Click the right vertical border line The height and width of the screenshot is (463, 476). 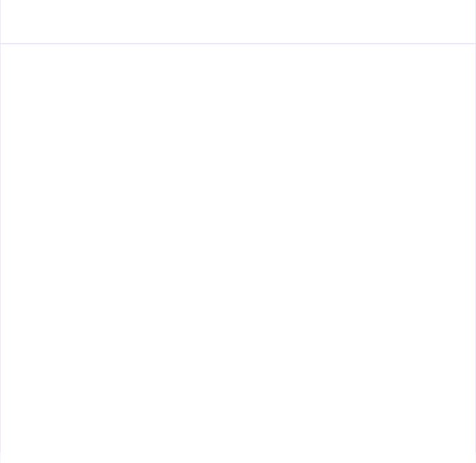(475, 232)
